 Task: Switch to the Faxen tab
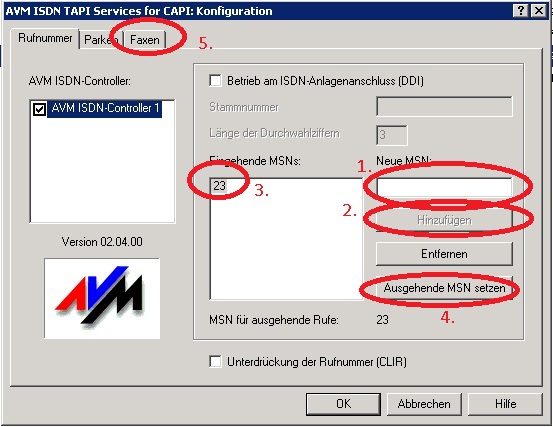click(145, 39)
